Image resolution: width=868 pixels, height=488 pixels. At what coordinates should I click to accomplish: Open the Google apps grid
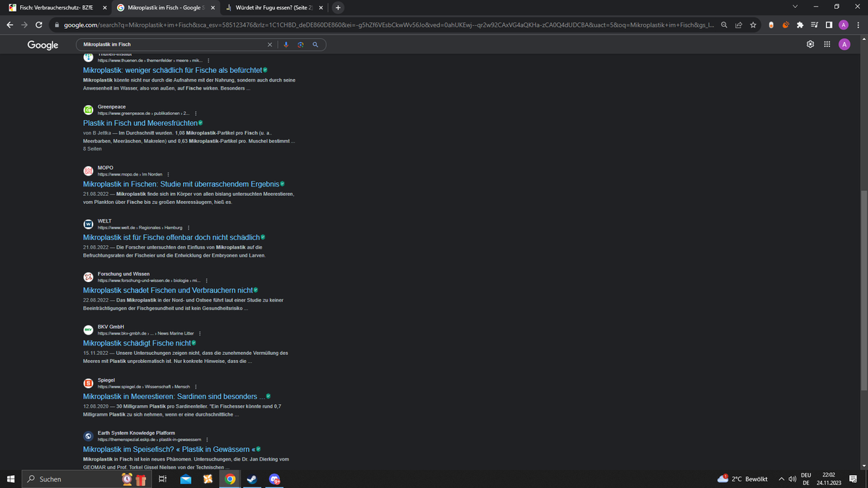[x=827, y=45]
